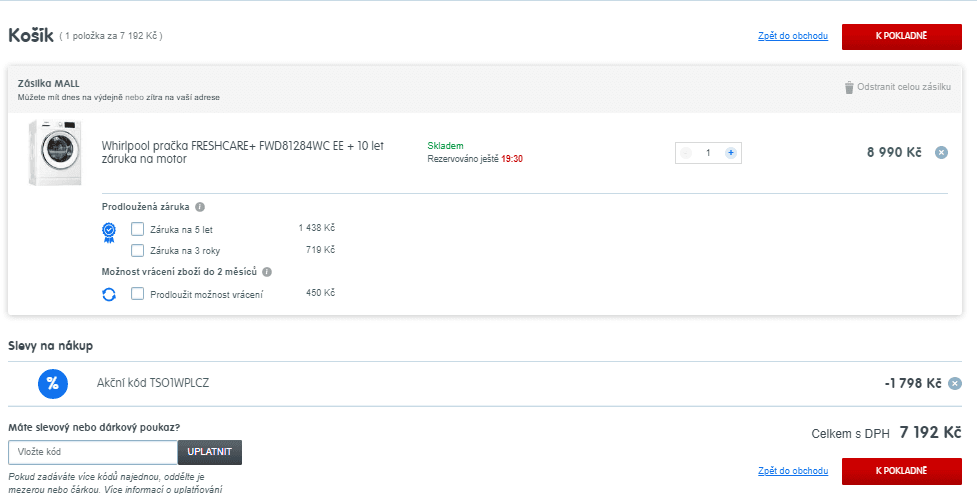Remove the promo code TSO1WPLCZ with X
Screen dimensions: 977x494
click(955, 384)
